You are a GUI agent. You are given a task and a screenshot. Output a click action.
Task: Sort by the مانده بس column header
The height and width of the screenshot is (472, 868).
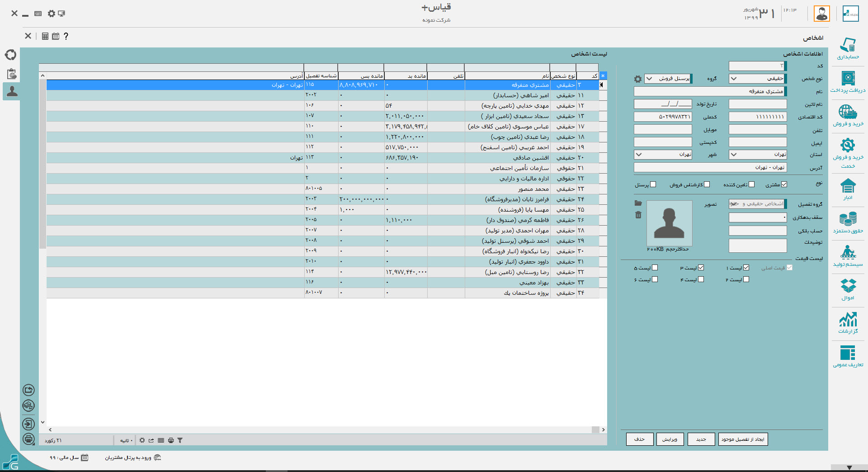[x=361, y=76]
